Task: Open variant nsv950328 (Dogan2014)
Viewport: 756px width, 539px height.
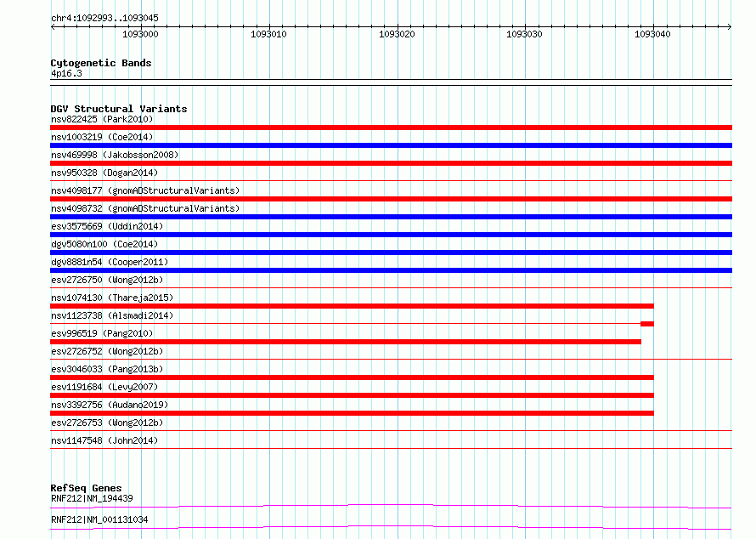Action: point(104,173)
